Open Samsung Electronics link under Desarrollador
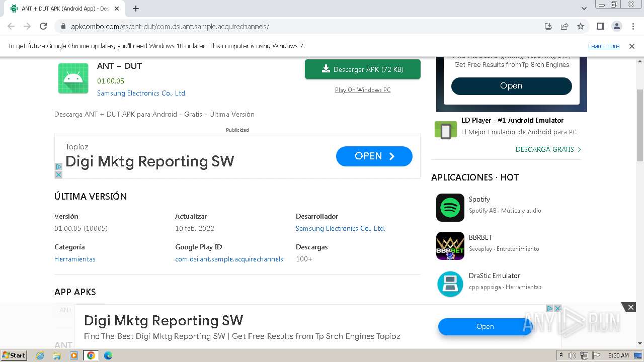The image size is (644, 362). pos(341,228)
